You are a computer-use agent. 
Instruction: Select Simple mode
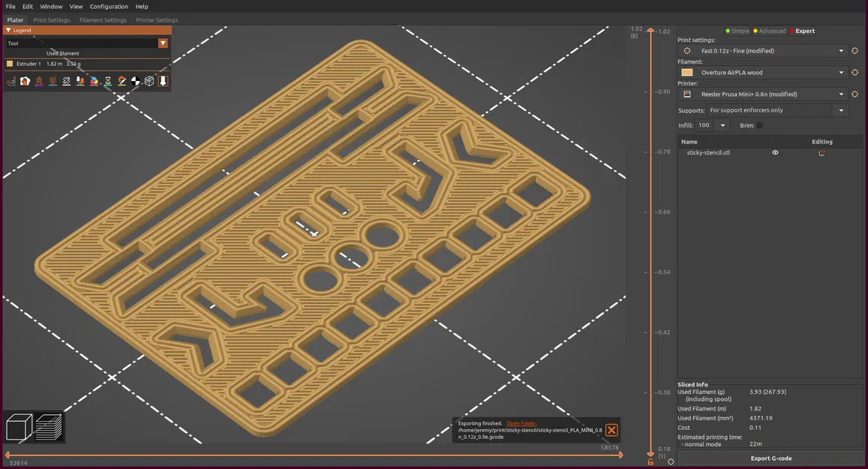pos(737,31)
